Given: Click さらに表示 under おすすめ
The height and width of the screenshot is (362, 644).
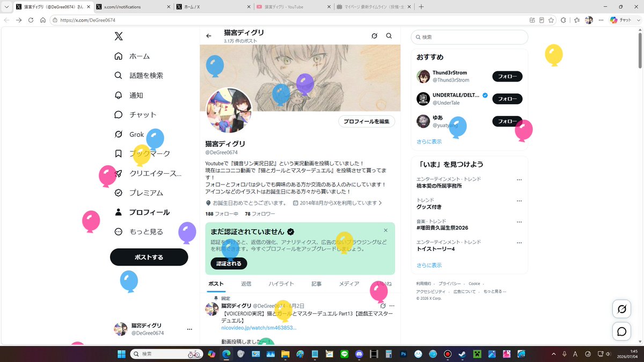Looking at the screenshot, I should [429, 142].
